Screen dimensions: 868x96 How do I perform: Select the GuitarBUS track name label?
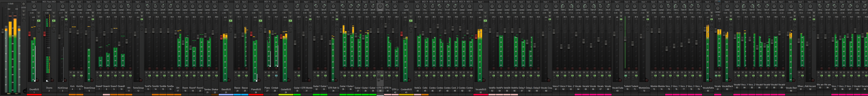coord(286,90)
